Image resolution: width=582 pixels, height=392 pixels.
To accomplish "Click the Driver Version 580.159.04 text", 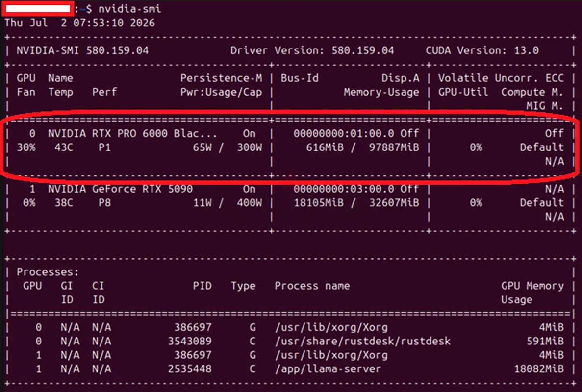I will [312, 51].
